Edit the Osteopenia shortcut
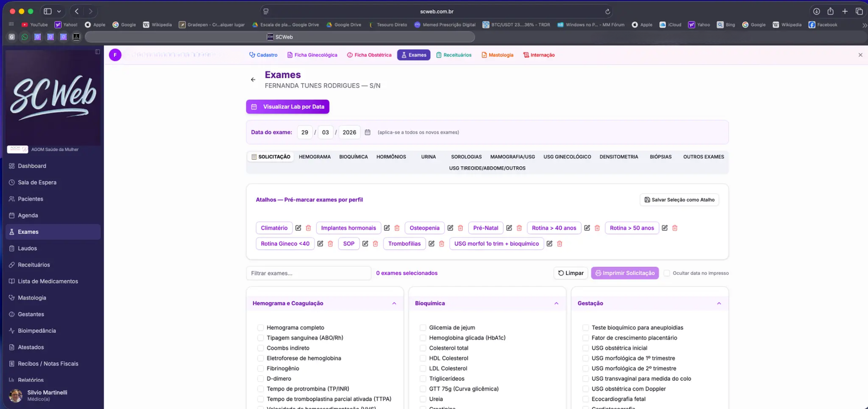The width and height of the screenshot is (868, 409). coord(450,228)
